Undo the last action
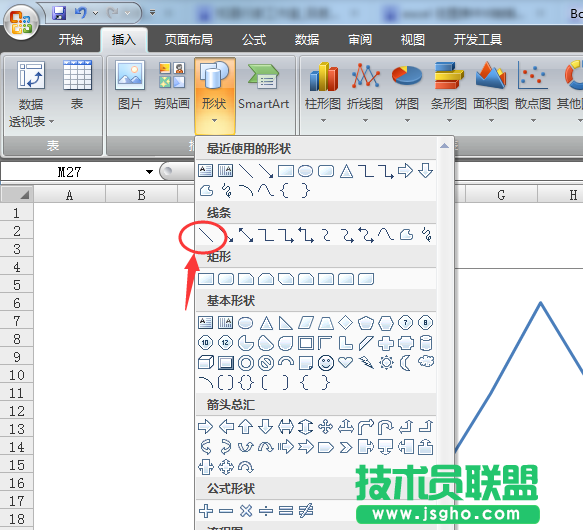Screen dimensions: 583x530 80,13
